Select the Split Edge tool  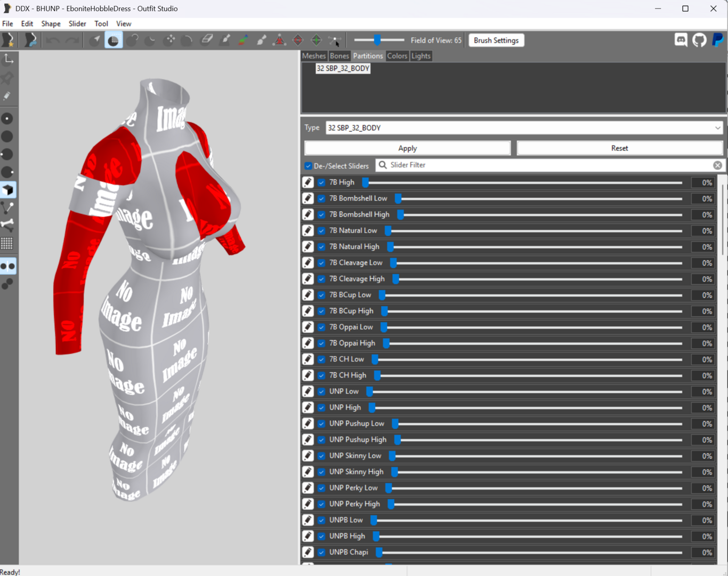(317, 40)
